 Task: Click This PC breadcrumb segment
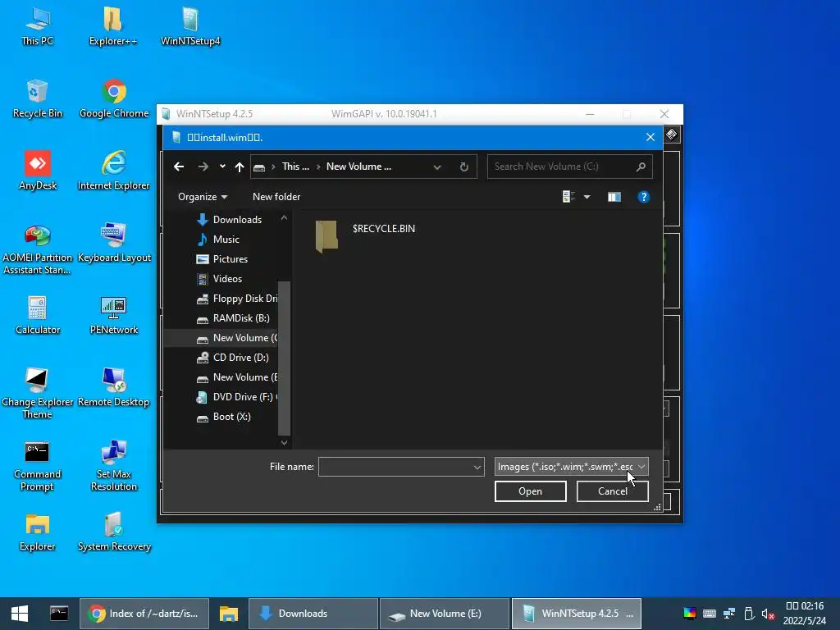[295, 167]
